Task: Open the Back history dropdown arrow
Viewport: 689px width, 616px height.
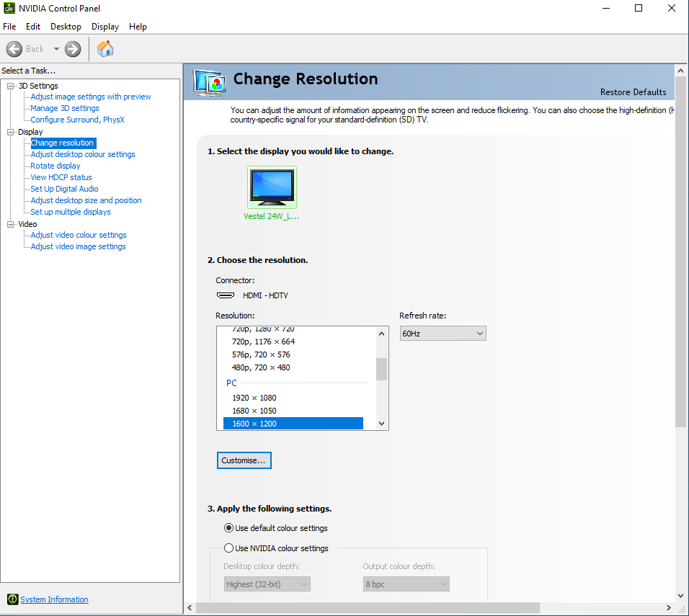Action: pyautogui.click(x=56, y=49)
